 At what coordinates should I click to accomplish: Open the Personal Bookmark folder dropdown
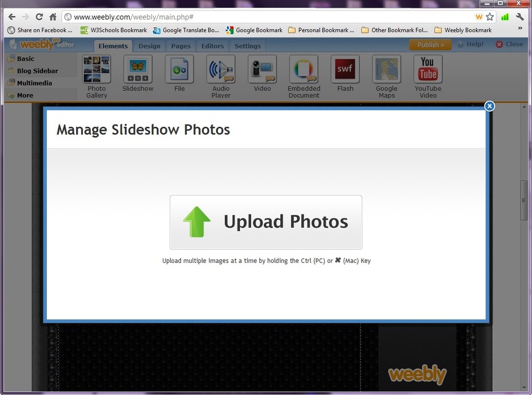point(321,30)
